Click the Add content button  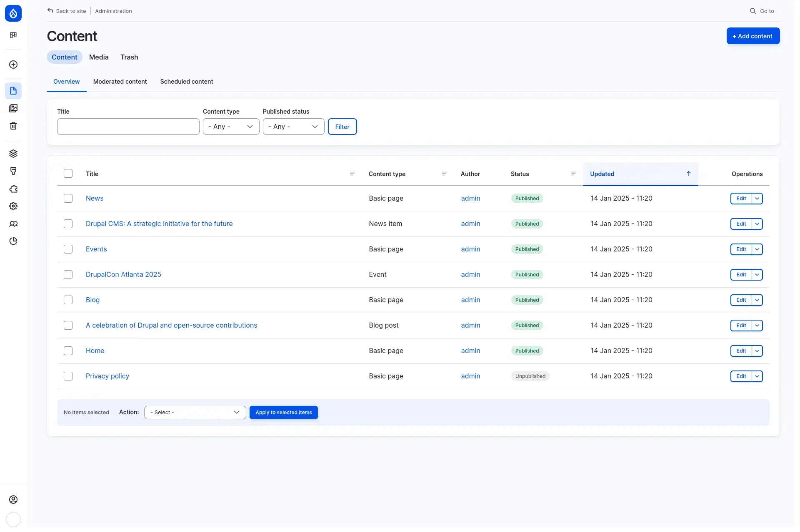752,36
